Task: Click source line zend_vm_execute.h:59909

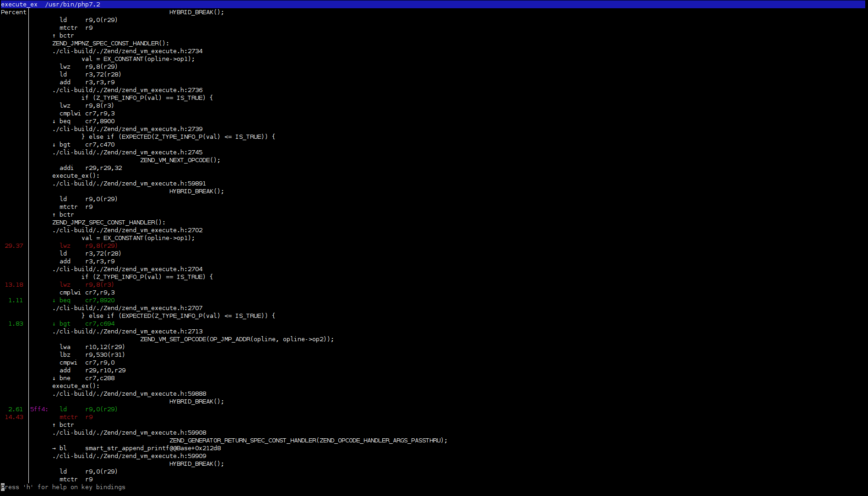Action: pos(129,456)
